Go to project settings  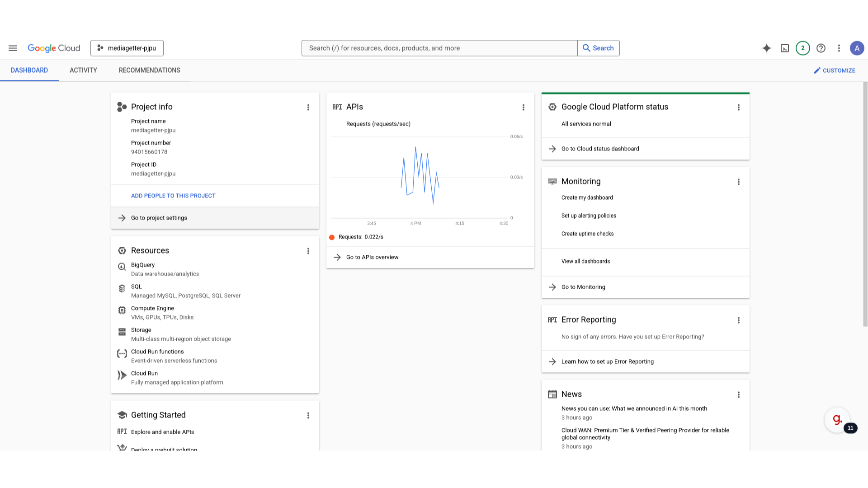click(215, 218)
